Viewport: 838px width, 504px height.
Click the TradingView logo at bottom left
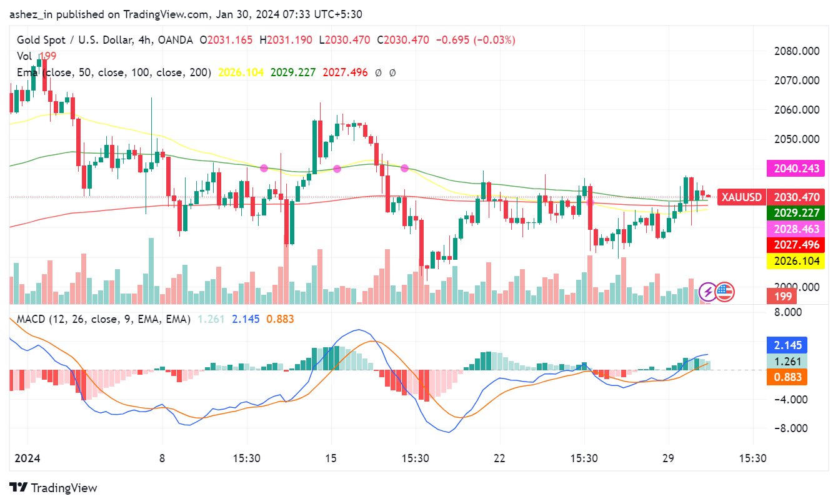click(x=53, y=488)
